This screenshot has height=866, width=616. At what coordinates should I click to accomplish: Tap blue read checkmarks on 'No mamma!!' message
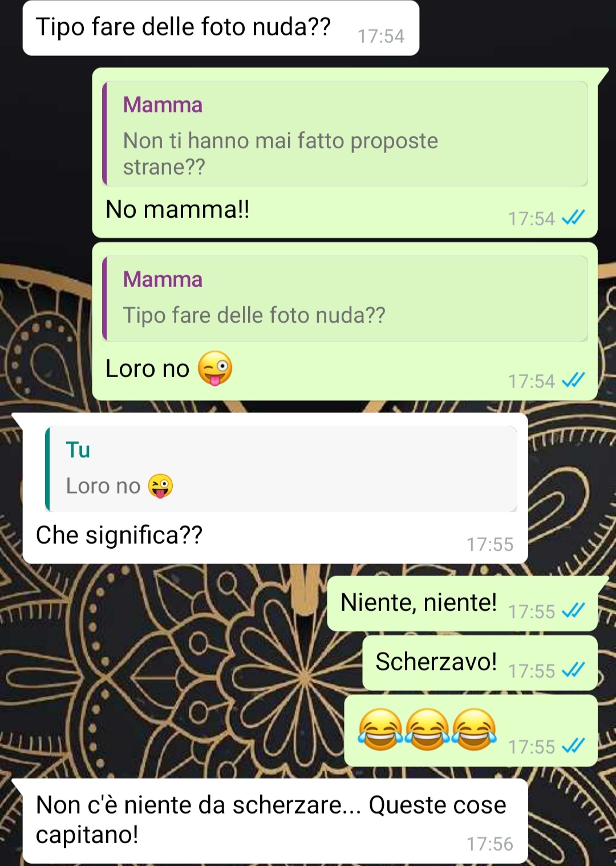coord(573,217)
